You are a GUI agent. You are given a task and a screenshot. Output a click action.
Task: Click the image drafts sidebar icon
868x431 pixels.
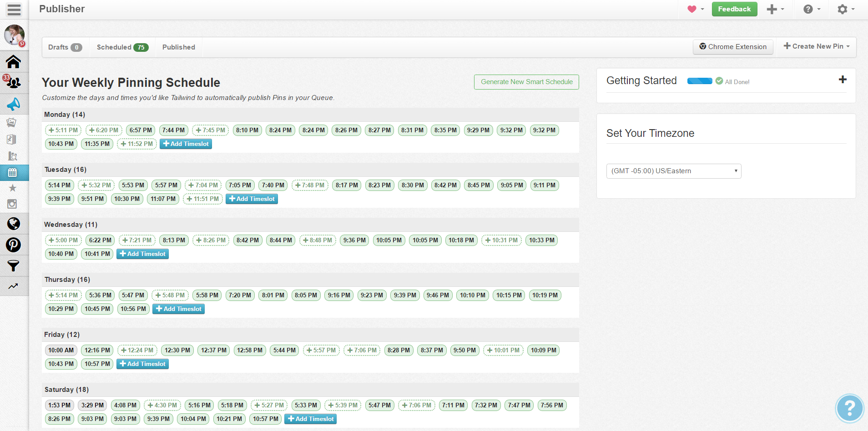[x=12, y=122]
